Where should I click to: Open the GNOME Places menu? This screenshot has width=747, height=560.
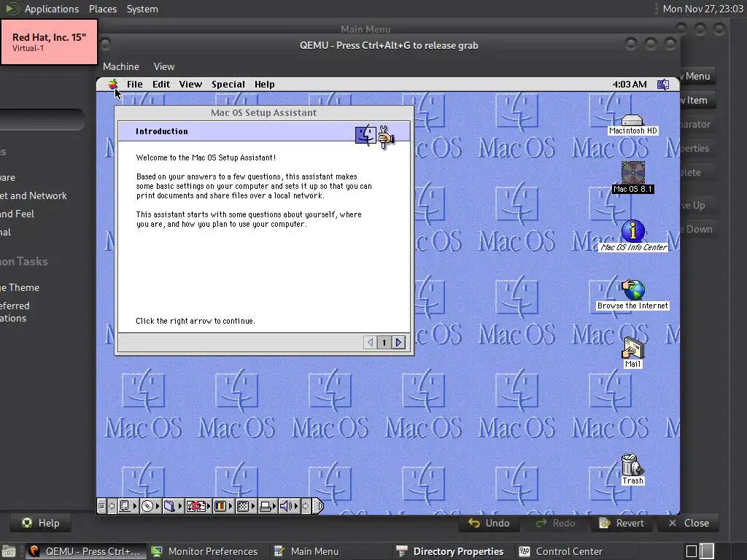click(102, 9)
